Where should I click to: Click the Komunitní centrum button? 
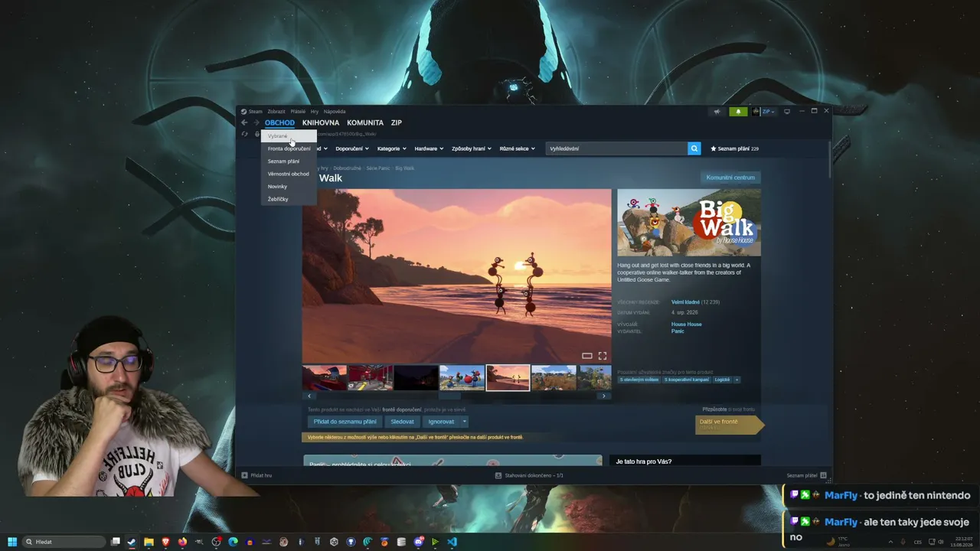click(730, 178)
